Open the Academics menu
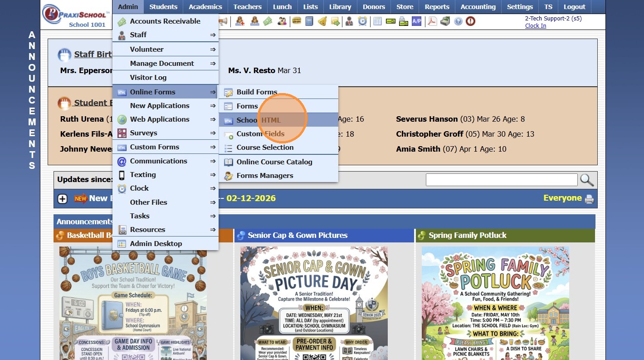 (205, 7)
